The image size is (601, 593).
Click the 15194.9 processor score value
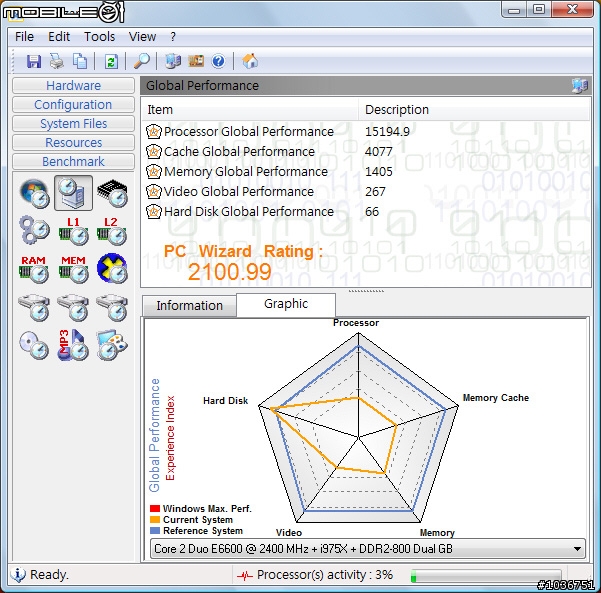tap(387, 131)
